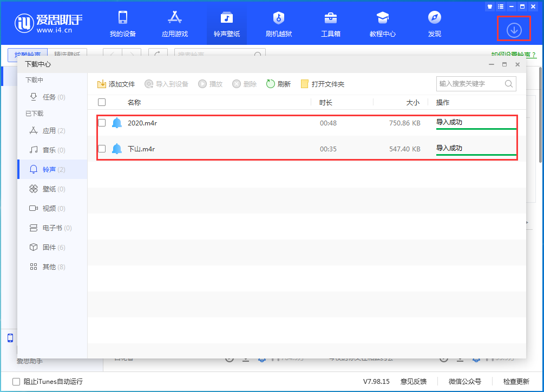The image size is (544, 392).
Task: Click duration 00:48
Action: 328,123
